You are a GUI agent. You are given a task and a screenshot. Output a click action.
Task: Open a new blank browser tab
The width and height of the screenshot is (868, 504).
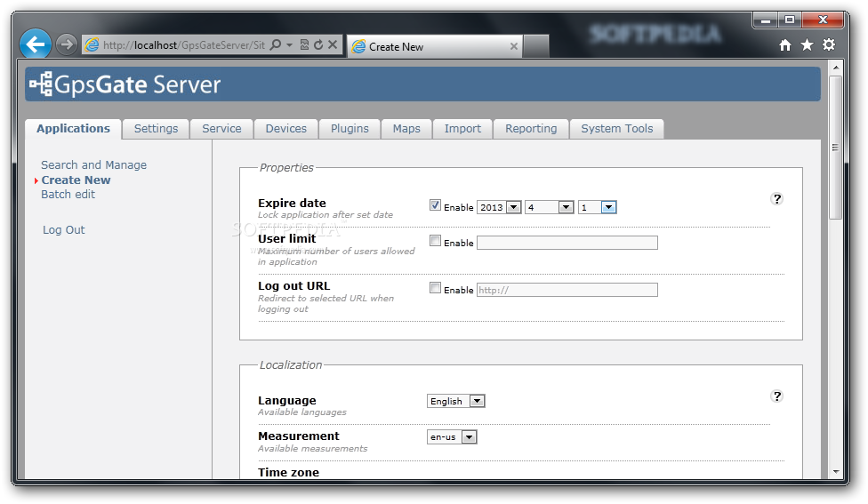click(536, 46)
